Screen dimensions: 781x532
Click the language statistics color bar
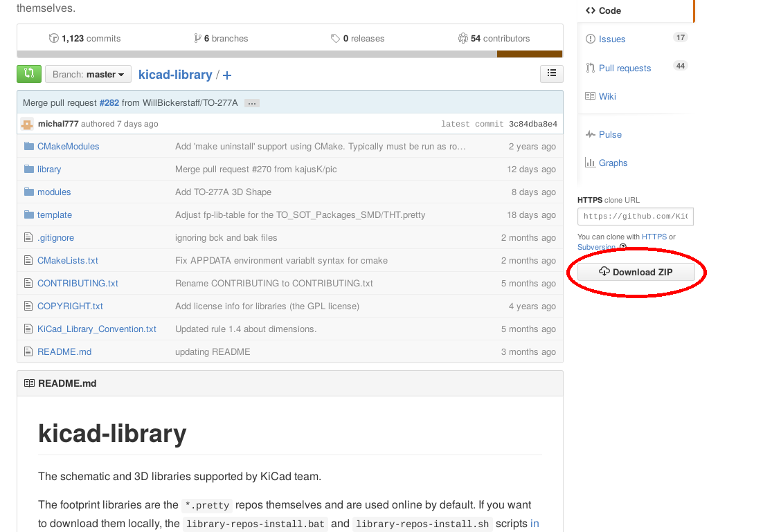pos(290,54)
